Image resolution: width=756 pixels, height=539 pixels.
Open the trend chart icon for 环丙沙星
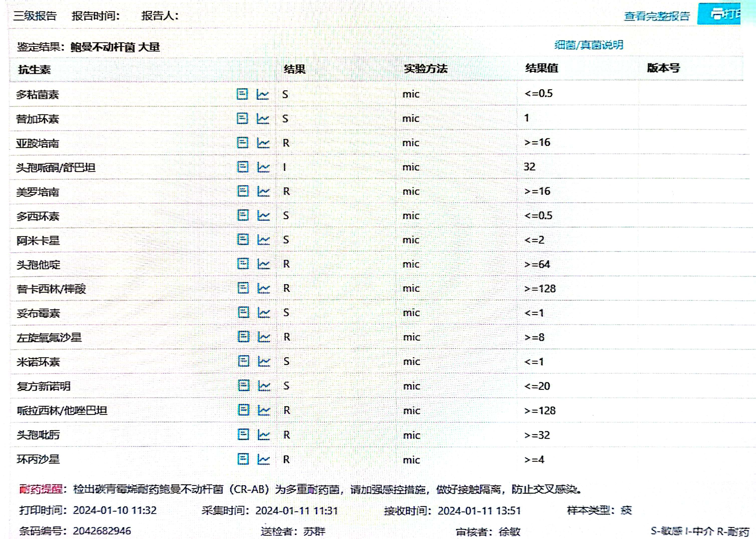coord(264,459)
